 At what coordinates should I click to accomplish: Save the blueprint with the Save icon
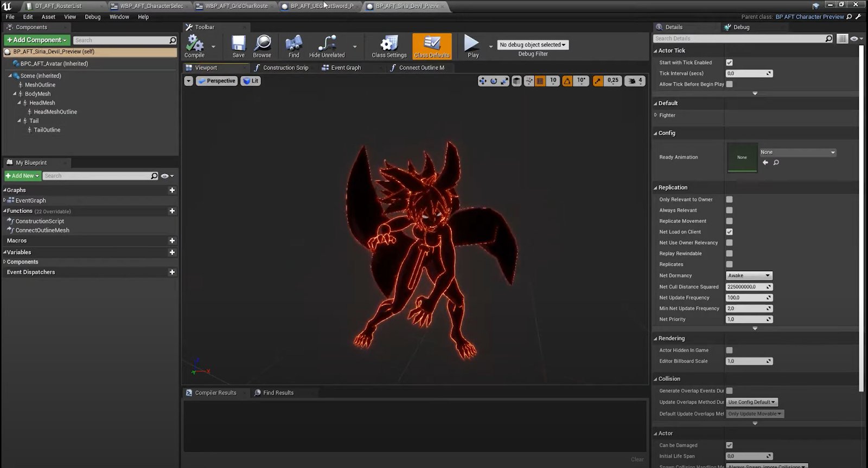[x=238, y=46]
